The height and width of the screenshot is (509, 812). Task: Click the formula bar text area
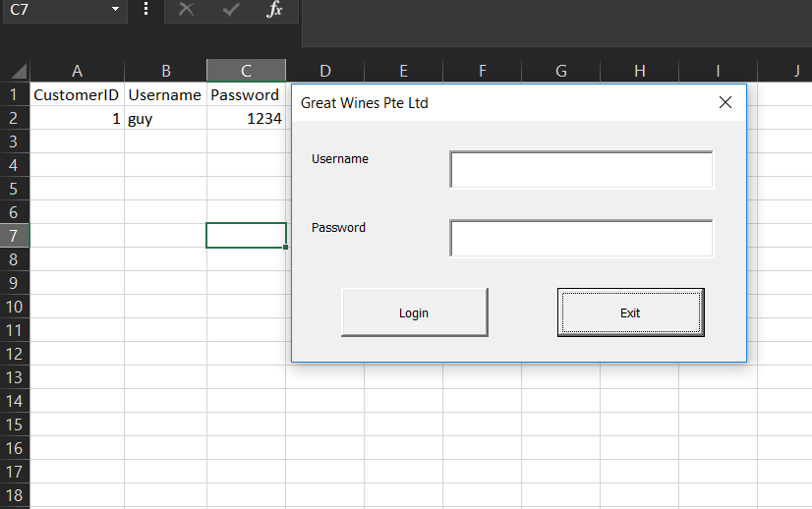556,23
